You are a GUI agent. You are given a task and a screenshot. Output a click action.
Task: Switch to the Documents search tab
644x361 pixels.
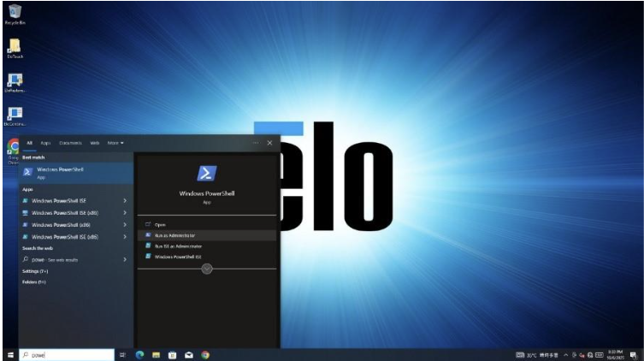71,143
